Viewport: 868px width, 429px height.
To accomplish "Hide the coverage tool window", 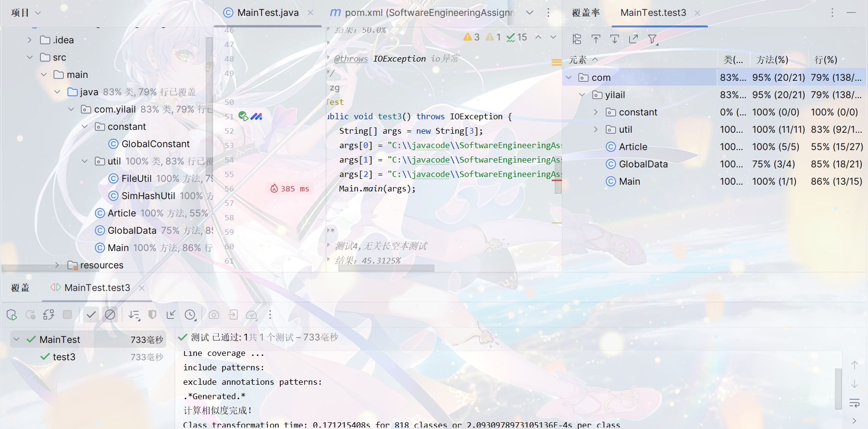I will [851, 13].
